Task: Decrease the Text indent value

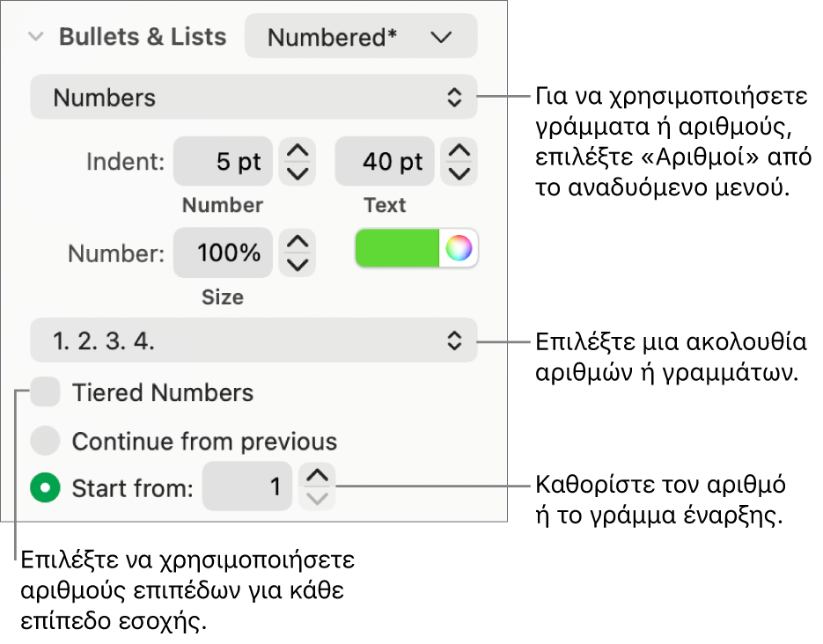Action: pyautogui.click(x=459, y=172)
